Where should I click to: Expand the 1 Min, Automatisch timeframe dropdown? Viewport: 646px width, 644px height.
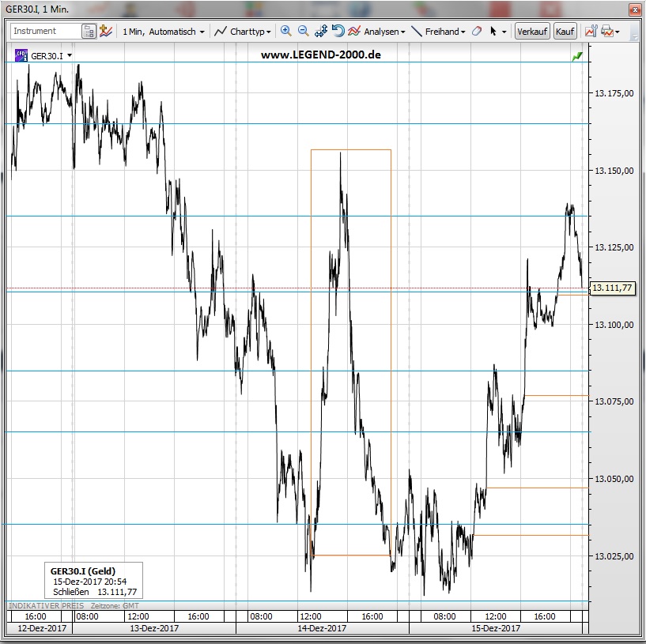[163, 32]
